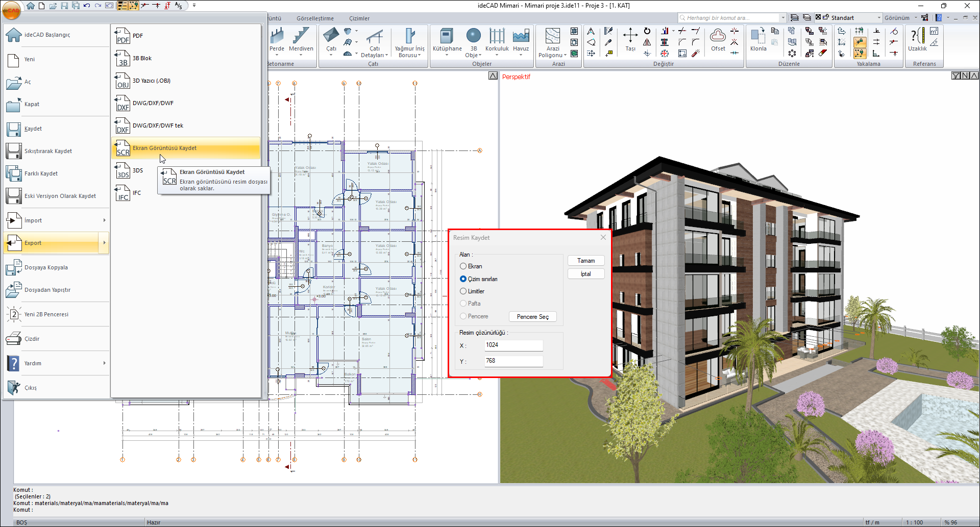The height and width of the screenshot is (527, 980).
Task: Choose Yeni 2B Penceresi menu item
Action: coord(56,314)
